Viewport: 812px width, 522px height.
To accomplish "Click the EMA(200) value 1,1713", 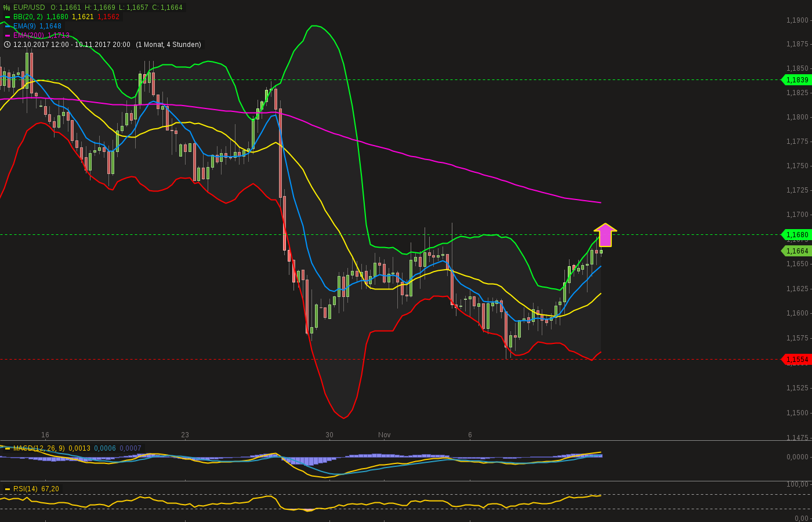I will pos(59,35).
